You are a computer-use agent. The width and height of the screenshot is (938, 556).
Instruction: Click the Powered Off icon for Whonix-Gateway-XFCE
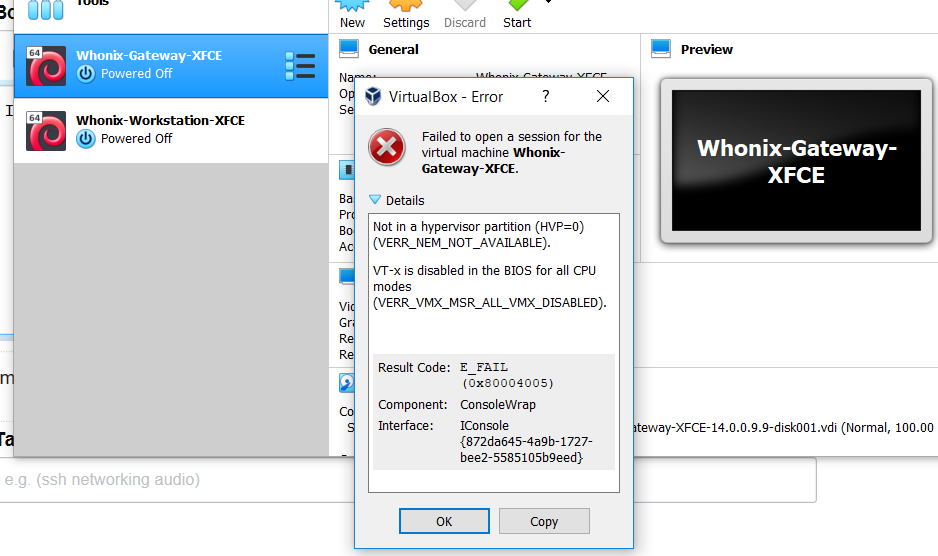[86, 74]
